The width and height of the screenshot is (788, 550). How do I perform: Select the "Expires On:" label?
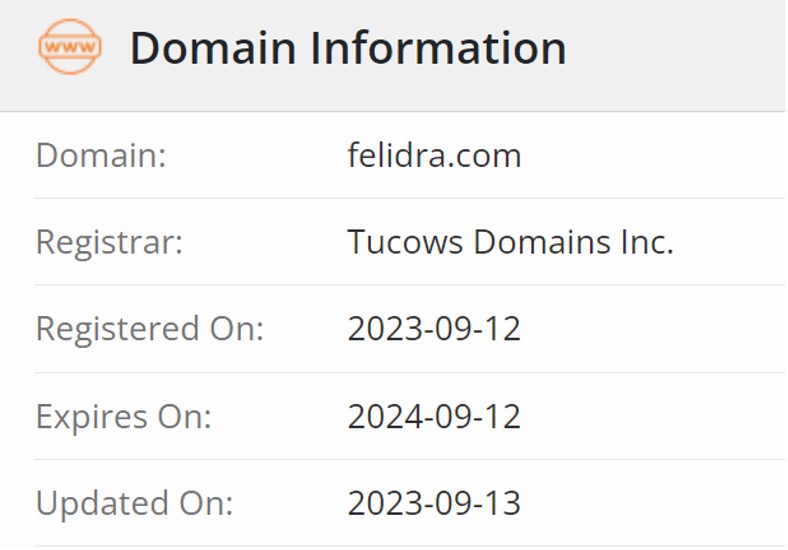[123, 416]
